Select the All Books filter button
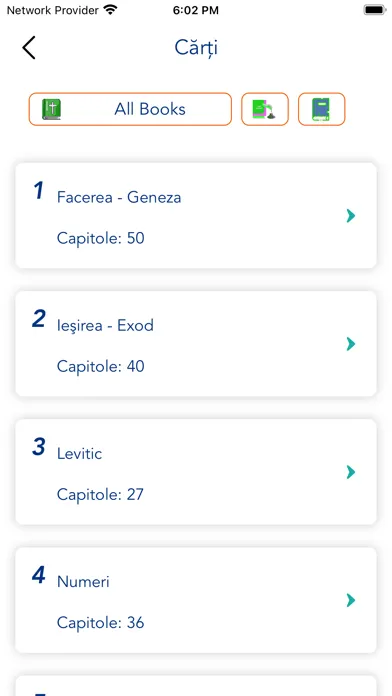The width and height of the screenshot is (392, 696). point(130,109)
